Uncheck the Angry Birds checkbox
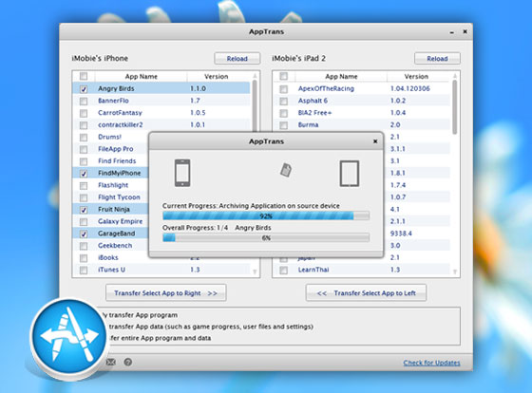532x393 pixels. (x=84, y=89)
